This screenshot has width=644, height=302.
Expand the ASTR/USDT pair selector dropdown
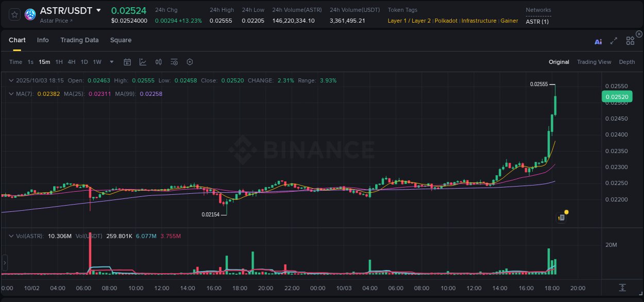click(x=99, y=10)
